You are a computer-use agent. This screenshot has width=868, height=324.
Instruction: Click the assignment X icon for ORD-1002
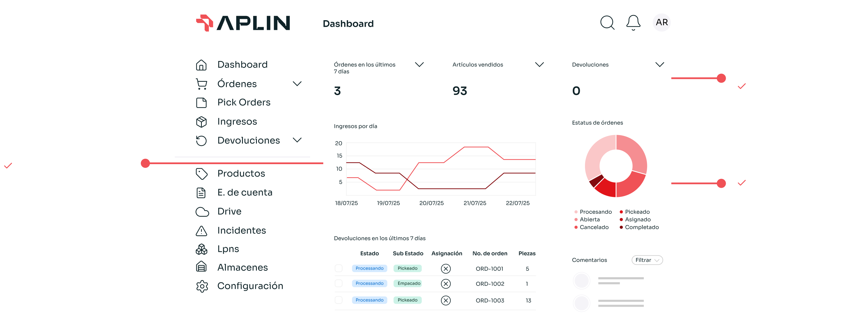click(x=446, y=284)
